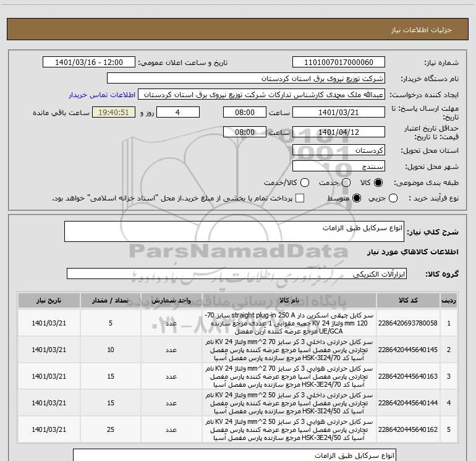This screenshot has height=461, width=476.
Task: Click item name containing HSK-3E24/70
Action: tap(289, 376)
